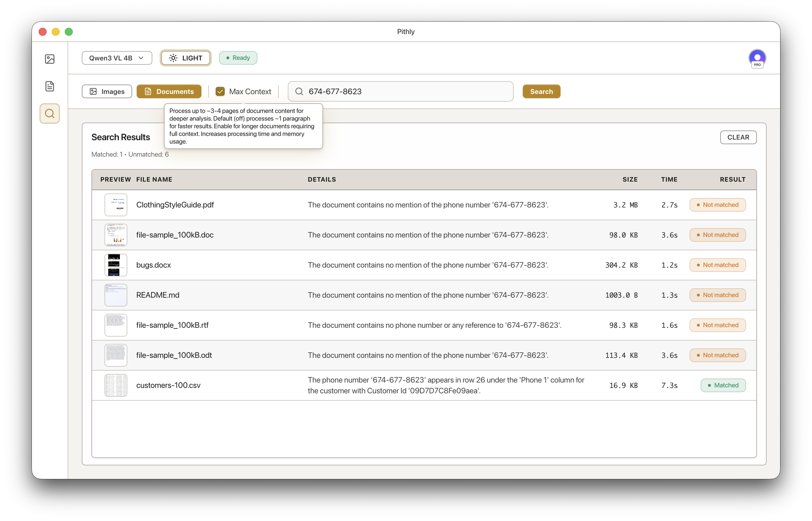Click the sun icon on the LIGHT button

pyautogui.click(x=173, y=58)
